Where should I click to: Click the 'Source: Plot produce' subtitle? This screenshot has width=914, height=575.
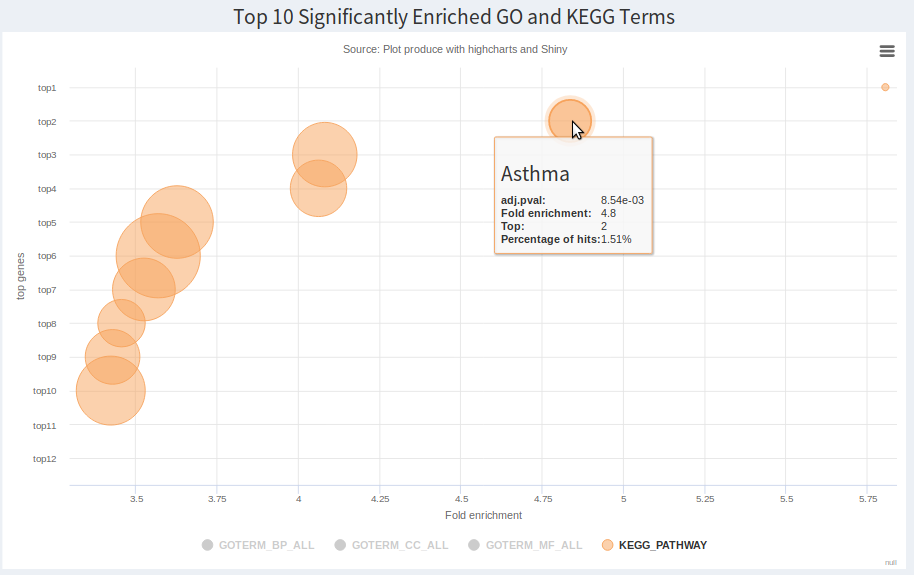tap(455, 49)
